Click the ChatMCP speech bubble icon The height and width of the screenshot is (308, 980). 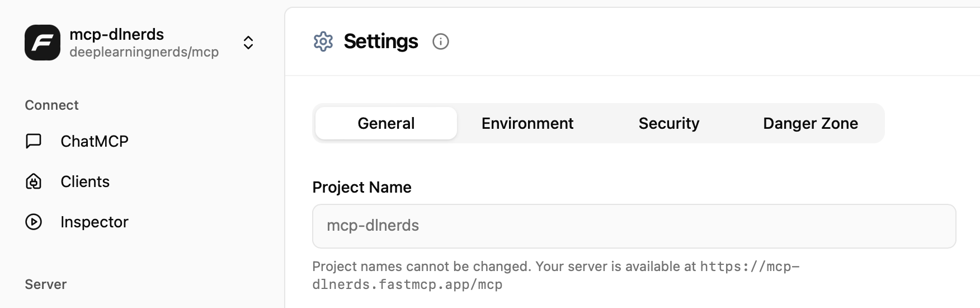pos(34,141)
